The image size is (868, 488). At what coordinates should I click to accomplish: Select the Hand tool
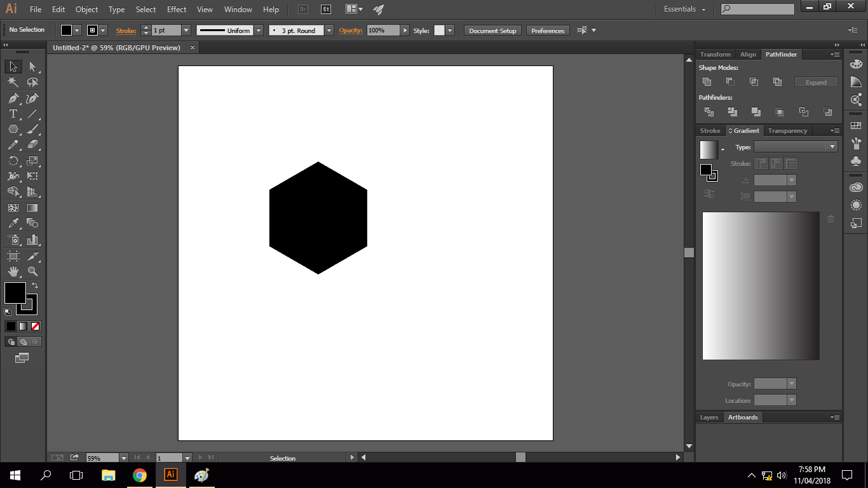click(13, 271)
